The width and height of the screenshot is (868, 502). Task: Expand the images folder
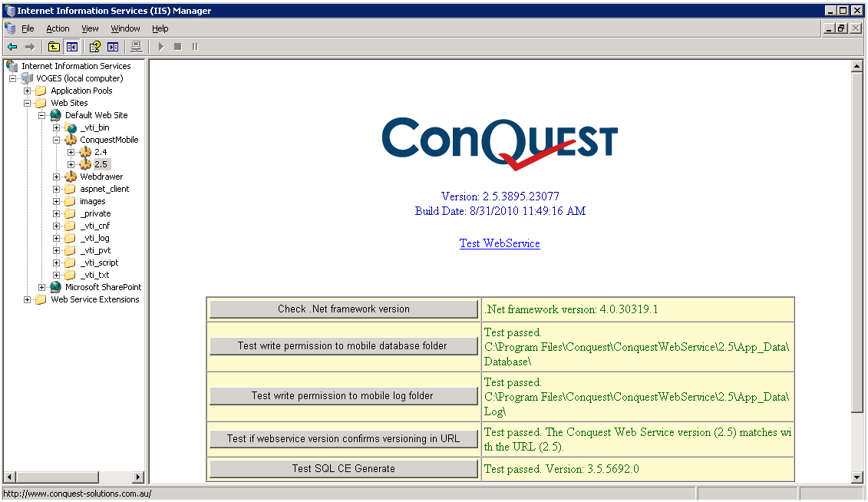point(57,201)
